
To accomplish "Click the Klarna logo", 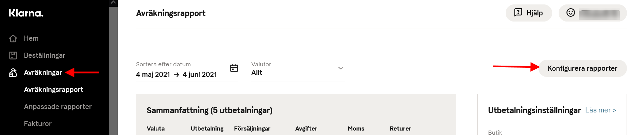I will [x=26, y=13].
